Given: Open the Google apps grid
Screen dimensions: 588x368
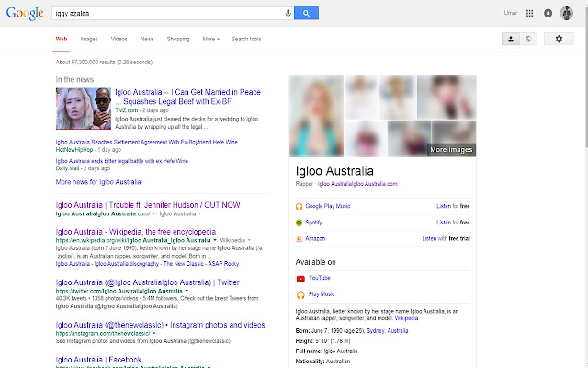Looking at the screenshot, I should (529, 13).
